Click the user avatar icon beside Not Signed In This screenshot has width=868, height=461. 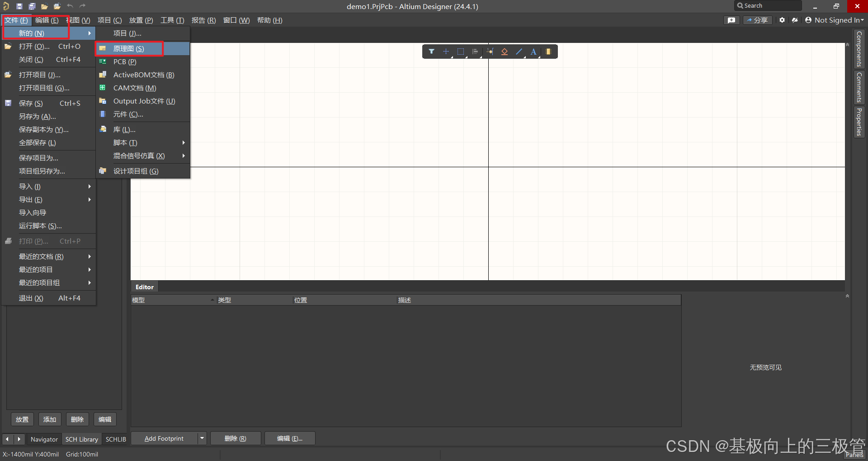click(x=808, y=20)
